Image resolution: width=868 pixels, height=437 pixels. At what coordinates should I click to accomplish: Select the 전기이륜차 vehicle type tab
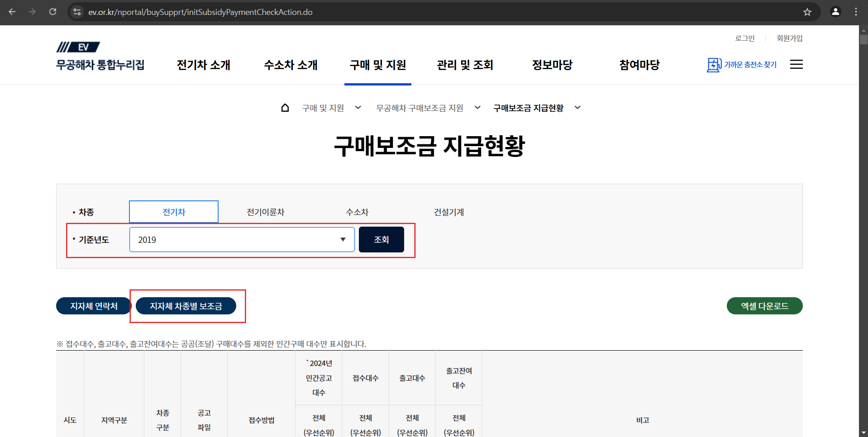coord(266,212)
